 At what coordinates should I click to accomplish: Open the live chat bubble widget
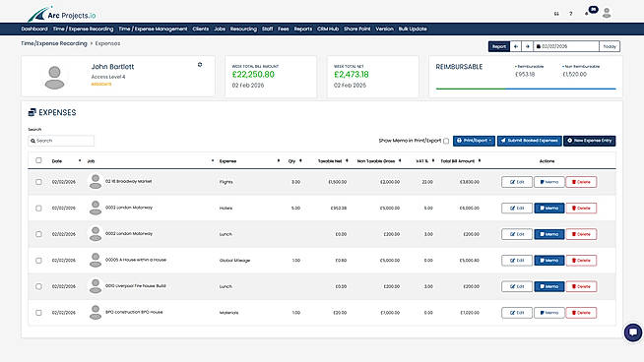[633, 332]
